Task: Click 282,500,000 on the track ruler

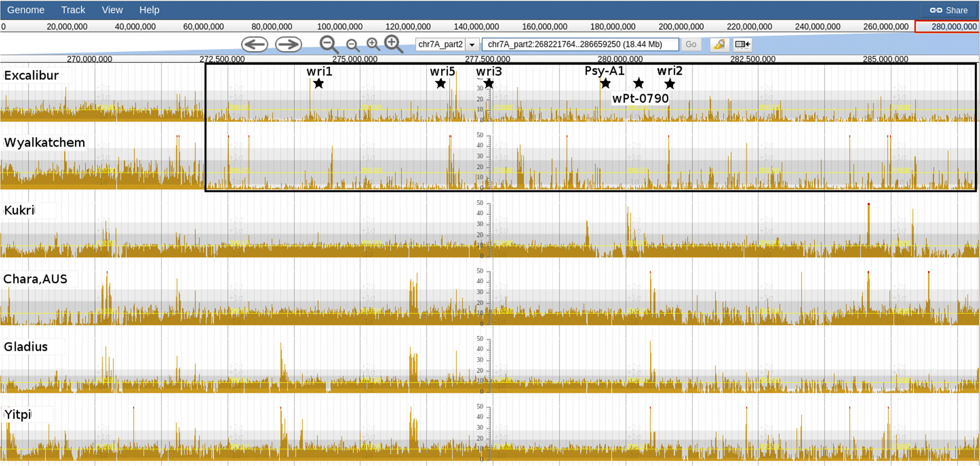Action: (753, 59)
